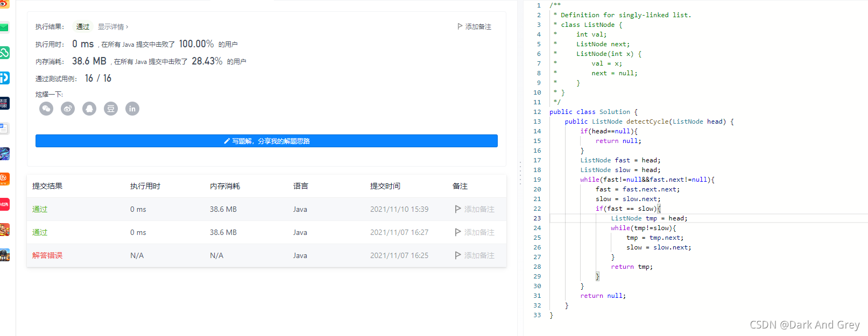Add note to 2021/11/10 15:39 submission
The height and width of the screenshot is (336, 868).
[475, 209]
